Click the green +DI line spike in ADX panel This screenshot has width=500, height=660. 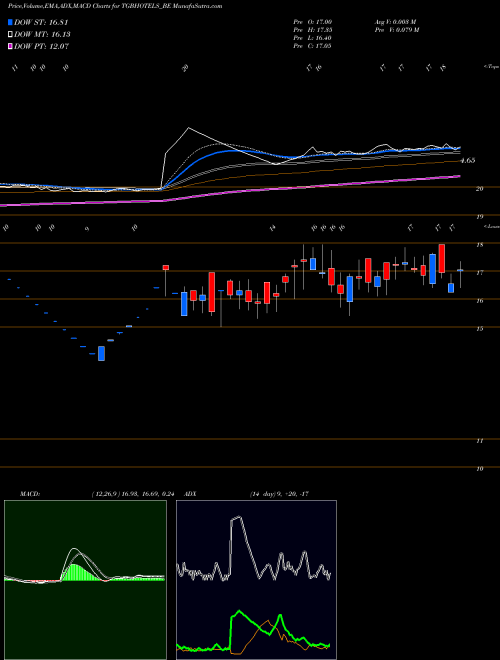[x=239, y=612]
